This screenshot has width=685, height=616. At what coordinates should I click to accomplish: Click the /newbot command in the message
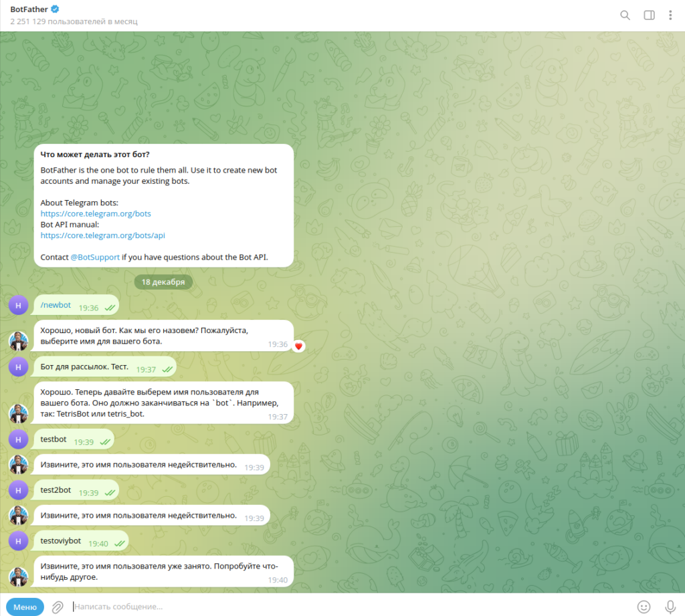56,305
